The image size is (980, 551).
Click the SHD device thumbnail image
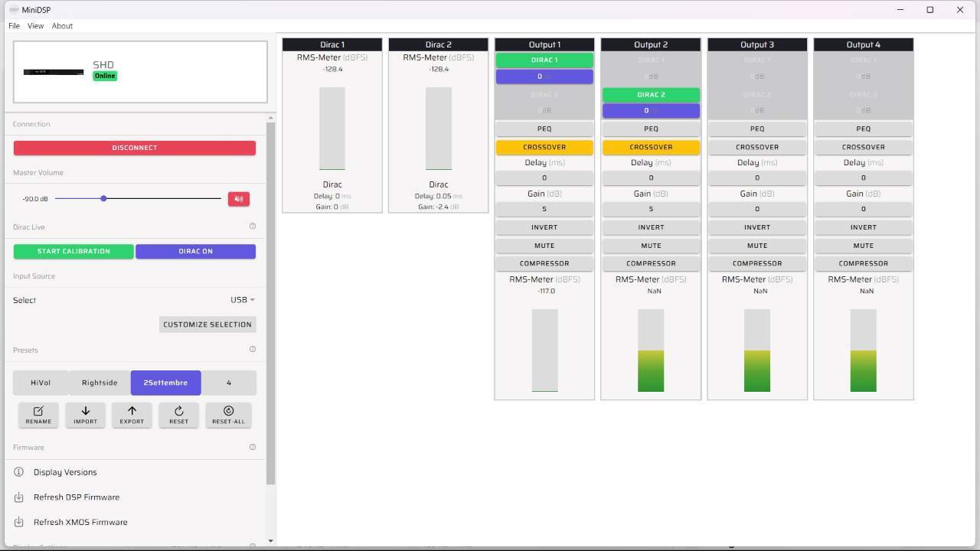coord(54,72)
